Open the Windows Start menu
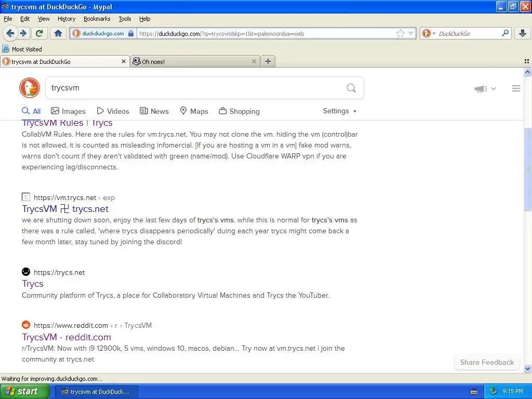This screenshot has height=399, width=532. (24, 392)
